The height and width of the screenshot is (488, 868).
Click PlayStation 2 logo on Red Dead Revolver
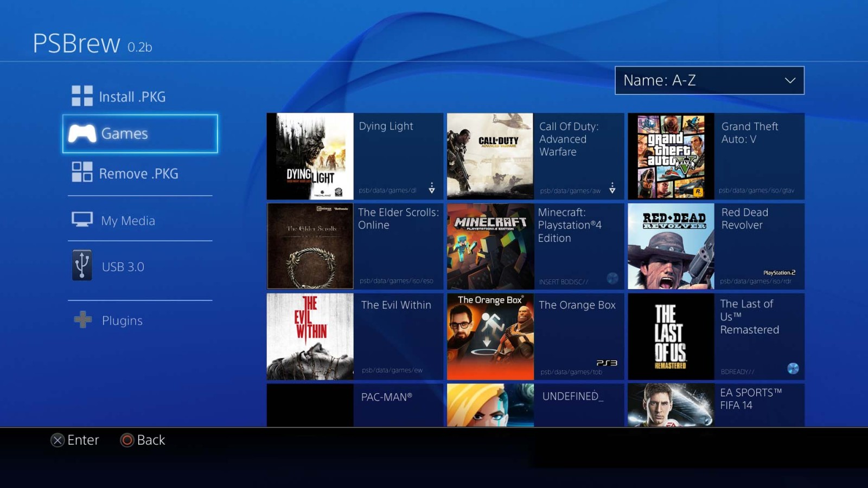[x=779, y=273]
